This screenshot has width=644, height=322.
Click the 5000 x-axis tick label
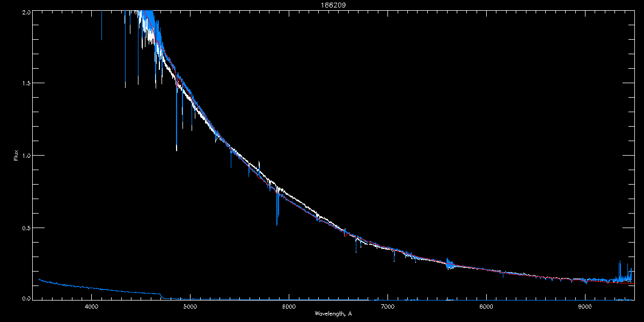(190, 307)
